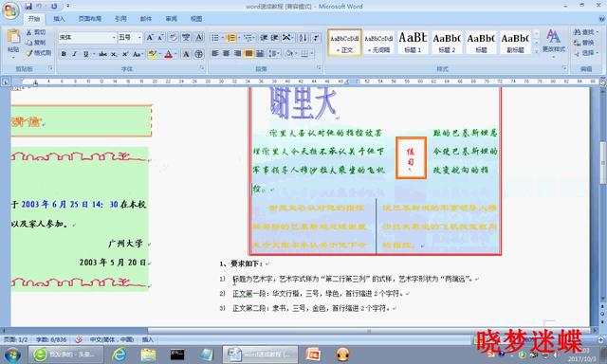This screenshot has width=607, height=364.
Task: Toggle Strikethrough formatting
Action: point(103,54)
